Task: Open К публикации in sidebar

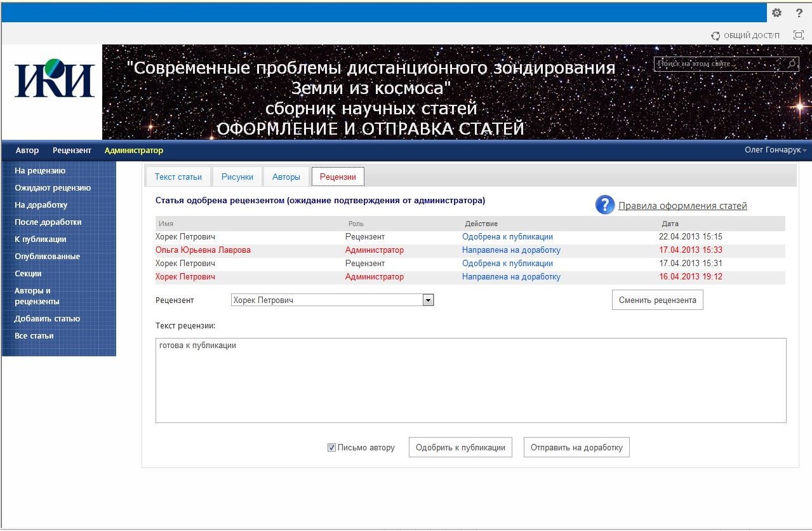Action: pyautogui.click(x=41, y=239)
